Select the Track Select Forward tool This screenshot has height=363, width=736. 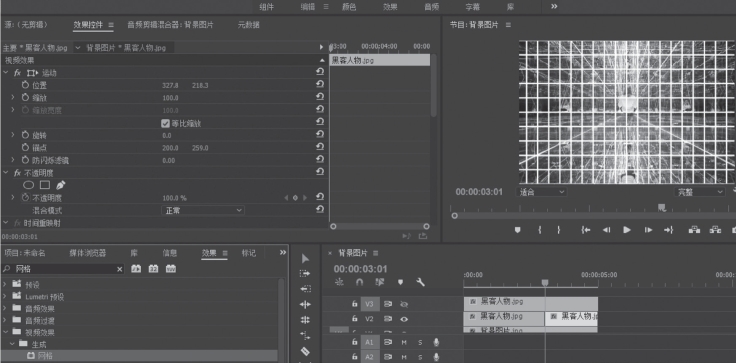click(x=305, y=273)
